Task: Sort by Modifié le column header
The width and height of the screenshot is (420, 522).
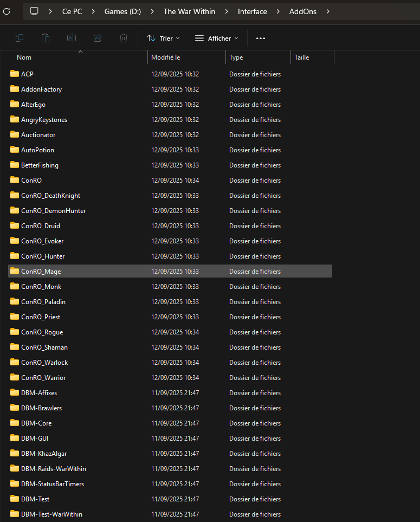Action: (165, 57)
